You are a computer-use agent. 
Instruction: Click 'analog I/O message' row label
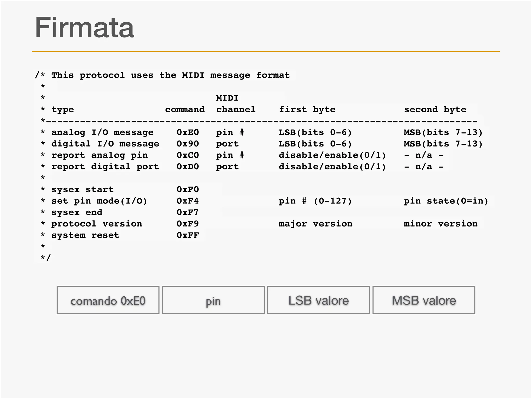(x=102, y=132)
